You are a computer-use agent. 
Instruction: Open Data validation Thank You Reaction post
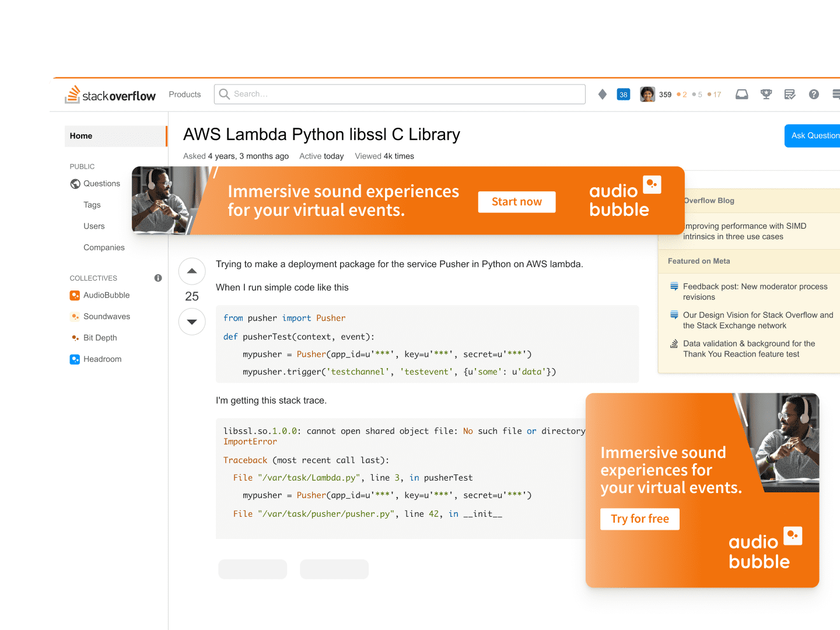click(x=749, y=349)
